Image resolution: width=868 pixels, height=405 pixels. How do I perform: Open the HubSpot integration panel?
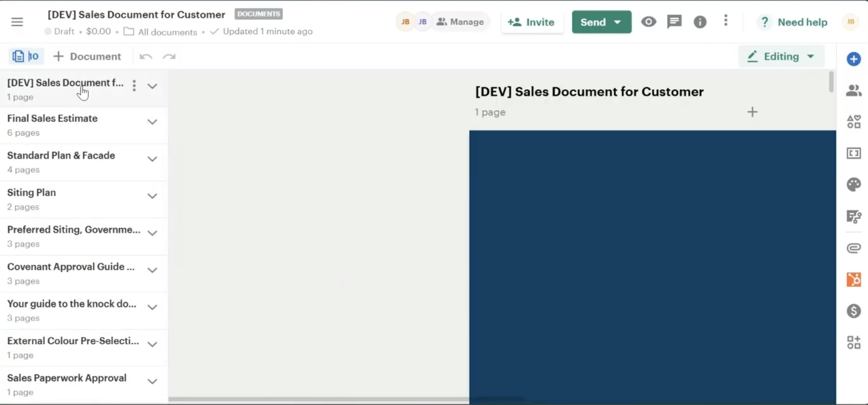854,279
